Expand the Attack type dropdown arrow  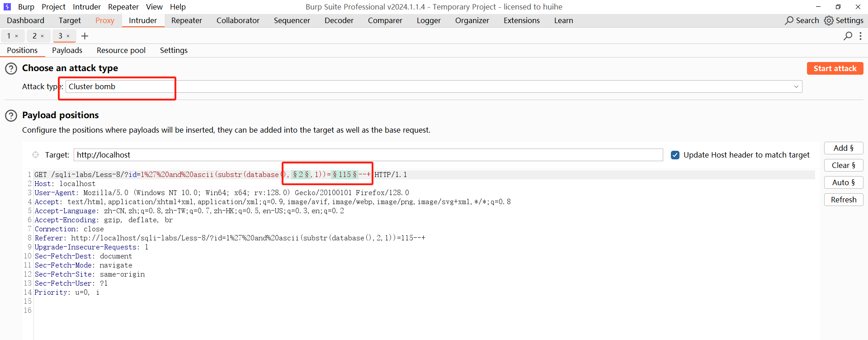(x=796, y=86)
